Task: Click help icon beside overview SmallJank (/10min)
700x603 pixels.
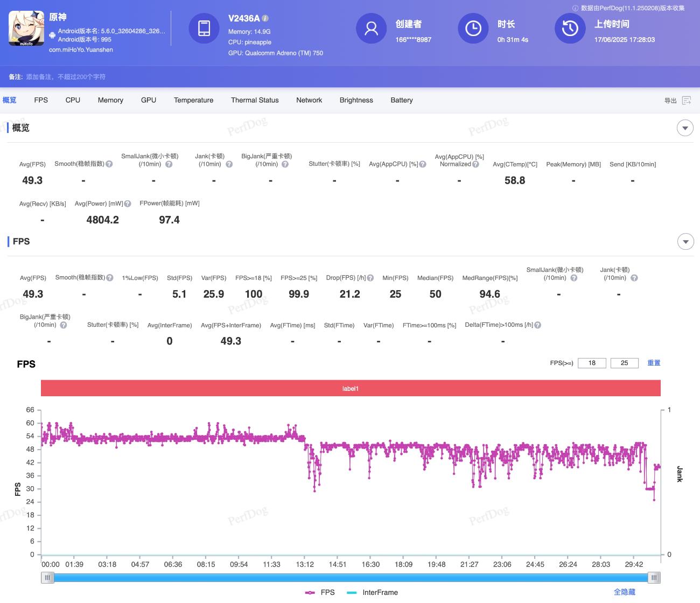Action: tap(169, 164)
